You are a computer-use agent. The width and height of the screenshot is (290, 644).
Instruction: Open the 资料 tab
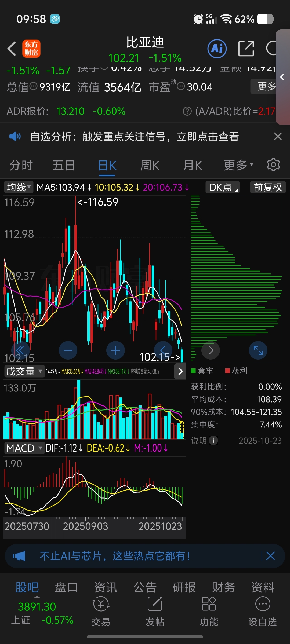click(263, 587)
